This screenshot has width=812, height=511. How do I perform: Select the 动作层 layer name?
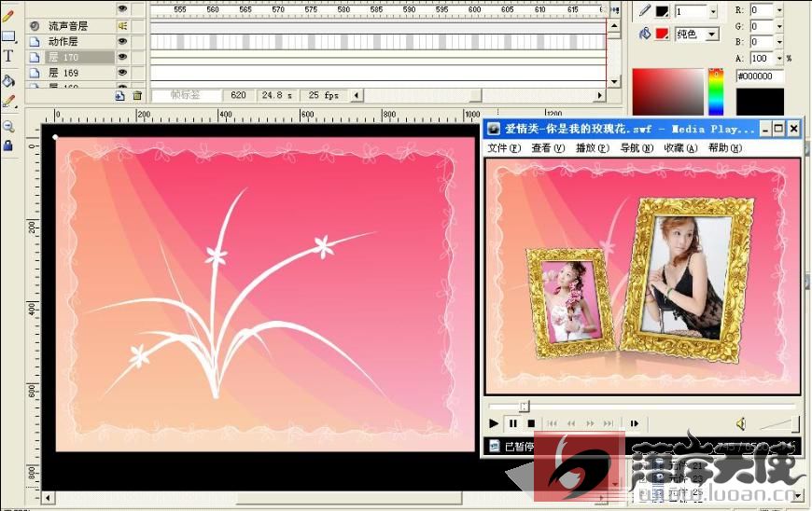(x=63, y=41)
